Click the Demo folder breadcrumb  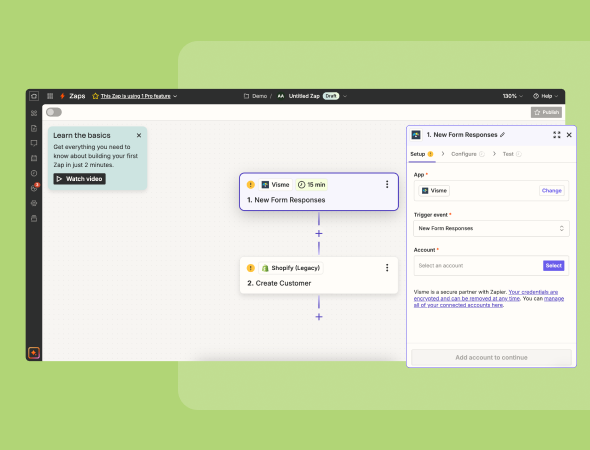(x=259, y=96)
